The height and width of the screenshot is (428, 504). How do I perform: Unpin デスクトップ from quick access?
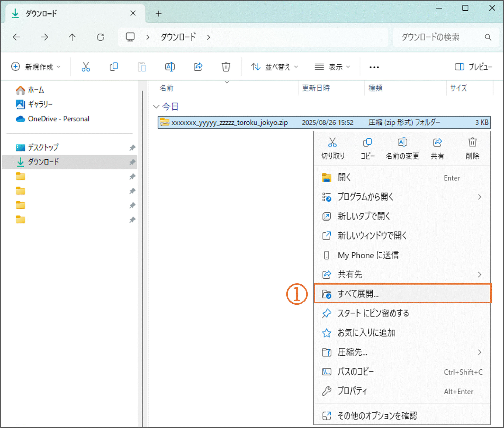pos(132,148)
